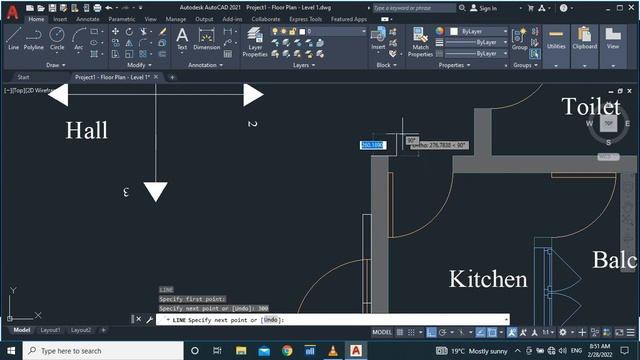Click the Plot printer icon
The width and height of the screenshot is (640, 360).
coord(97,8)
